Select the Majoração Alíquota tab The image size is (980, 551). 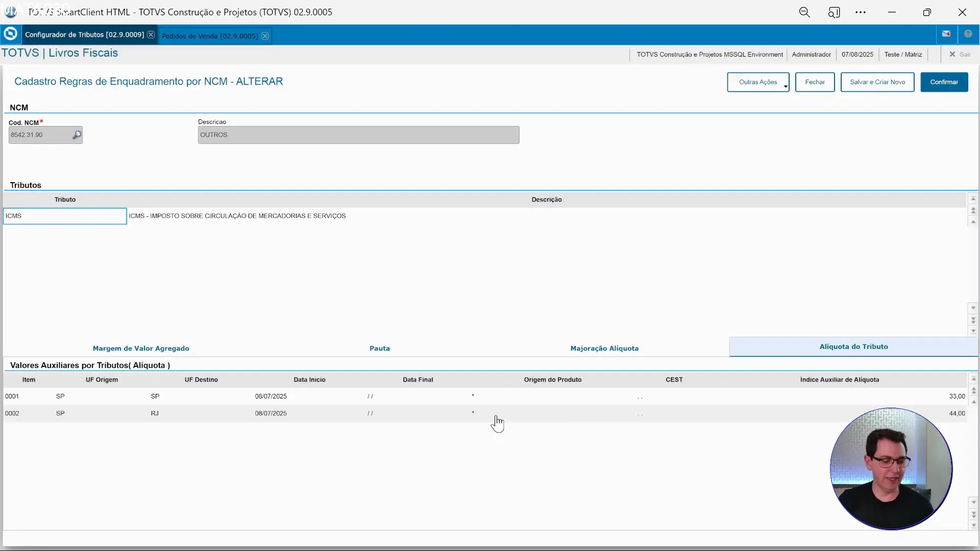[x=605, y=348]
